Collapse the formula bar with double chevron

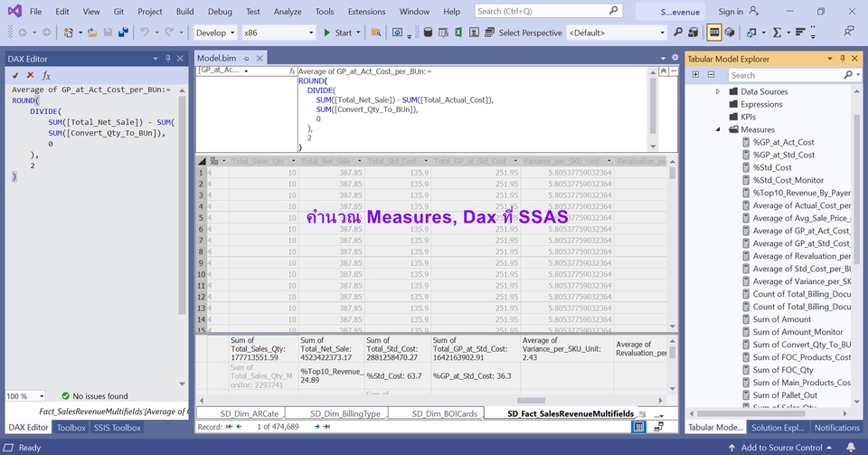pyautogui.click(x=663, y=71)
